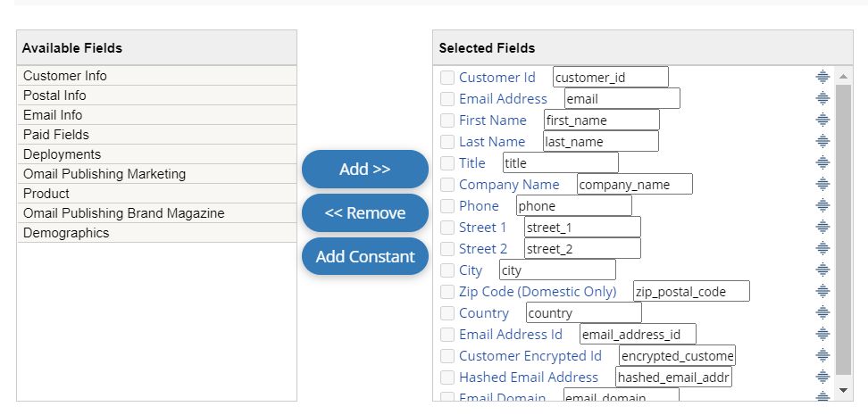The width and height of the screenshot is (868, 415).
Task: Click the reorder handle for the Country row
Action: tap(822, 312)
